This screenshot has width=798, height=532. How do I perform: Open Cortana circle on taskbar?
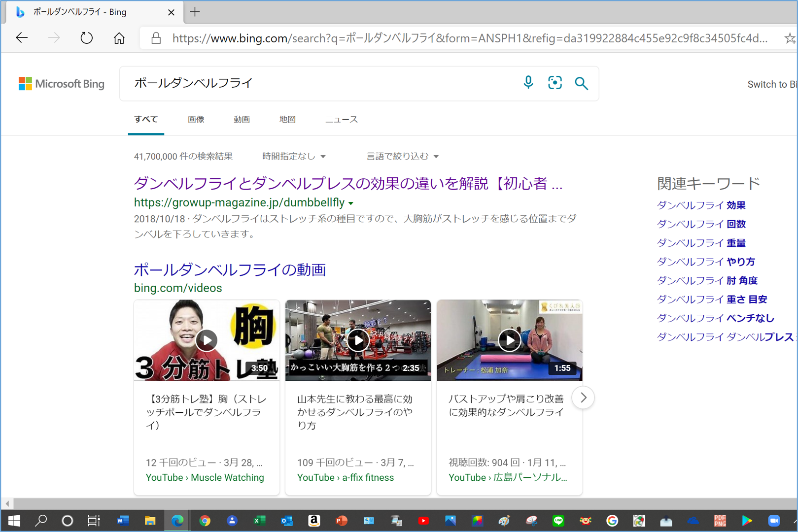pyautogui.click(x=68, y=521)
